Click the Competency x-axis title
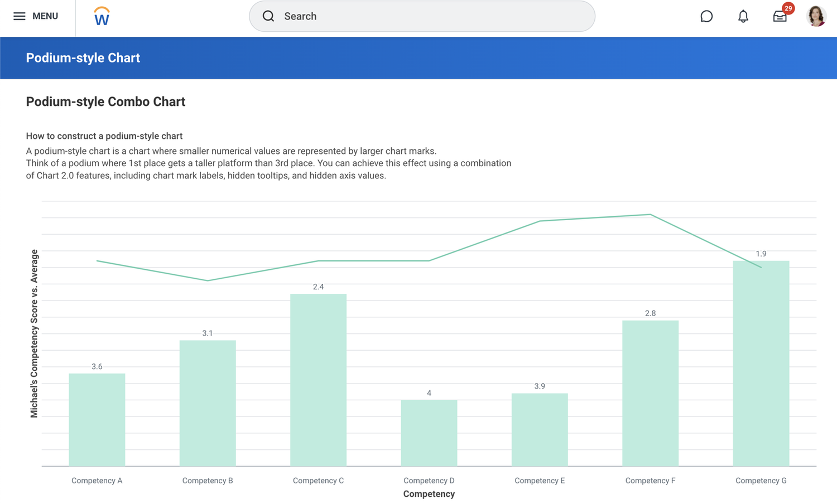Image resolution: width=837 pixels, height=504 pixels. point(429,494)
